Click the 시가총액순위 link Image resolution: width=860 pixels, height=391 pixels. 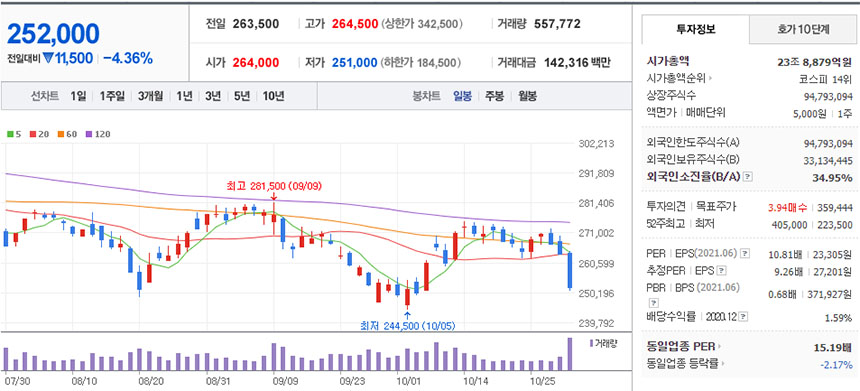tap(677, 79)
